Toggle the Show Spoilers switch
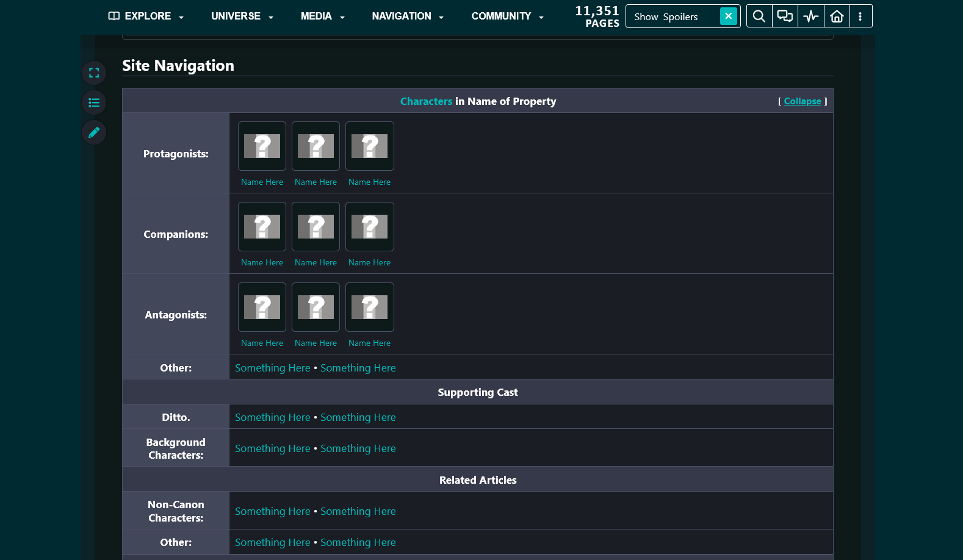 728,16
